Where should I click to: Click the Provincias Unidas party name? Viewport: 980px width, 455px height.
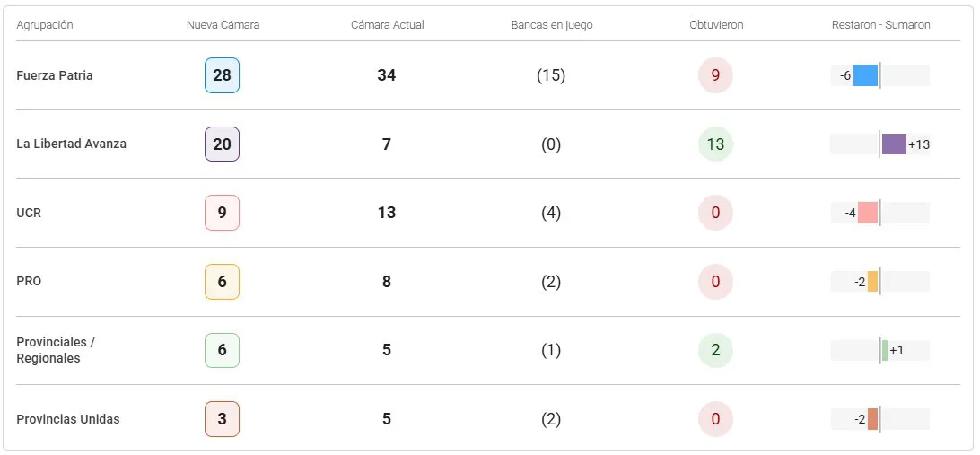(68, 419)
